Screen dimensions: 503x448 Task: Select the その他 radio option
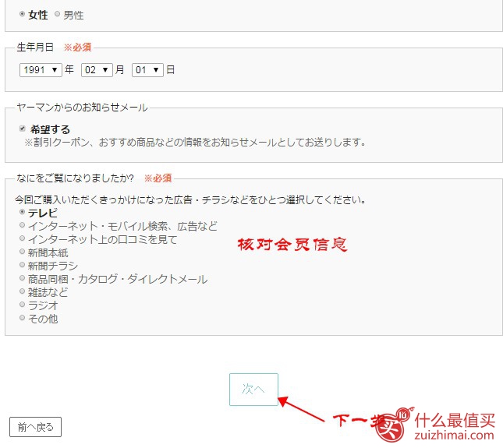pos(22,318)
